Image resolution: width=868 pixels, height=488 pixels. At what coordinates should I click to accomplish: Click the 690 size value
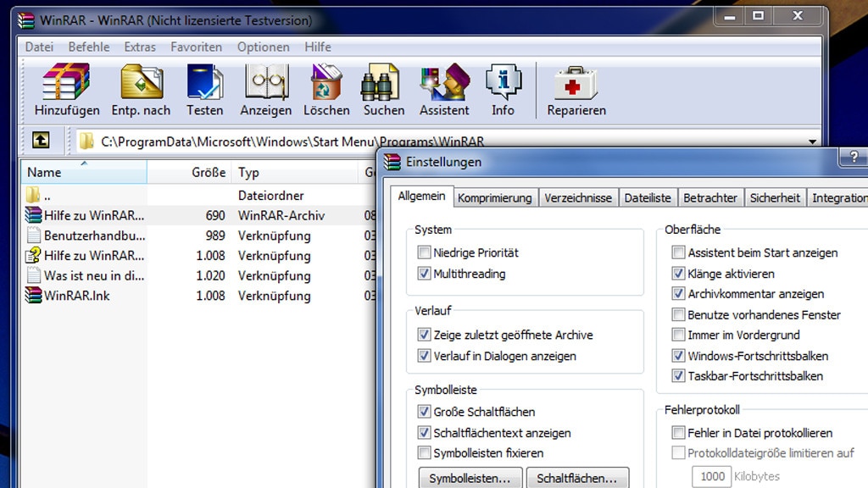(215, 215)
